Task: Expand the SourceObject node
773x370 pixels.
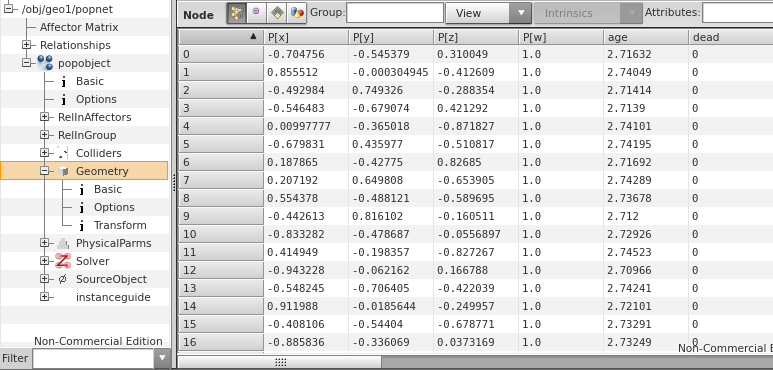Action: pyautogui.click(x=45, y=279)
